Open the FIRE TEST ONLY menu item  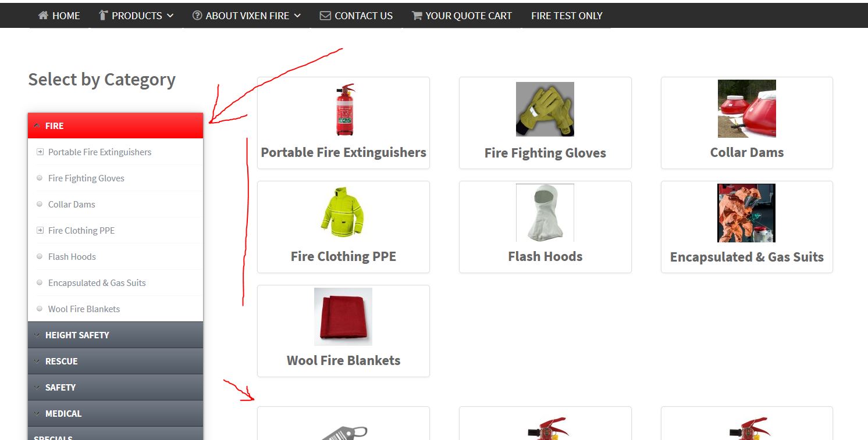tap(567, 16)
